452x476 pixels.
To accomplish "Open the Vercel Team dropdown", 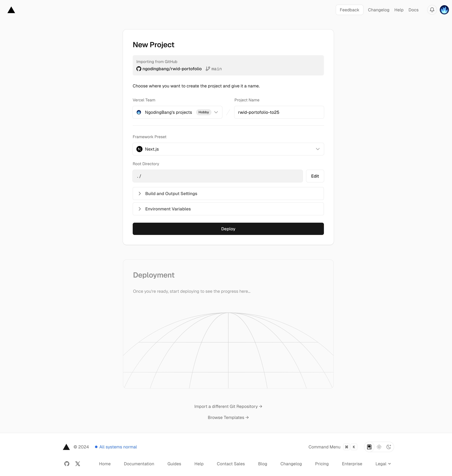I will tap(177, 112).
